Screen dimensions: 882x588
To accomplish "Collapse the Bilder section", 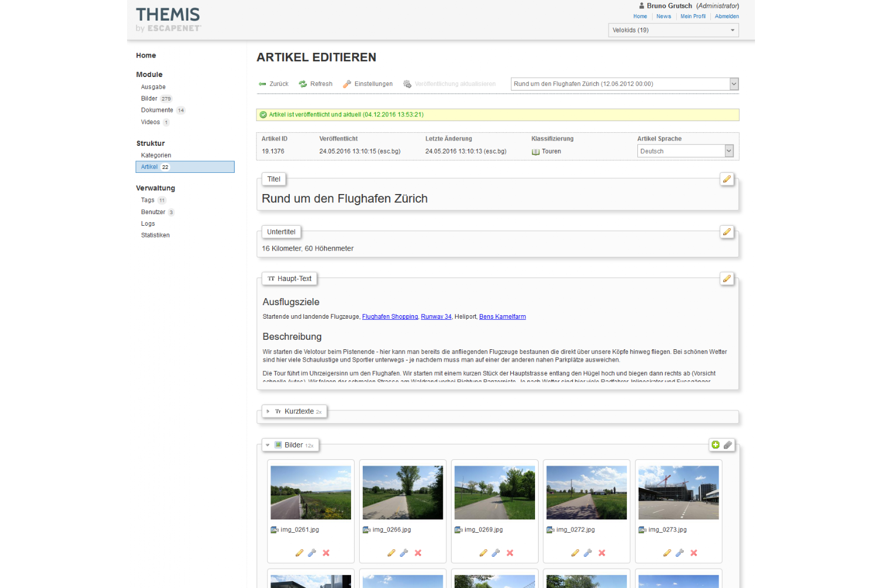I will pyautogui.click(x=268, y=445).
